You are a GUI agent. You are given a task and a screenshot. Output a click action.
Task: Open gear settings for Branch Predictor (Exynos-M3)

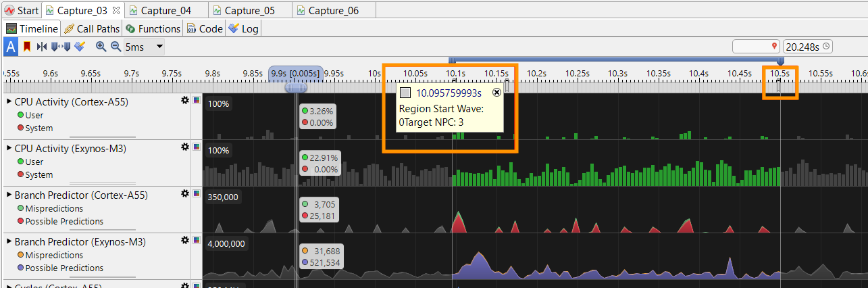(x=184, y=240)
